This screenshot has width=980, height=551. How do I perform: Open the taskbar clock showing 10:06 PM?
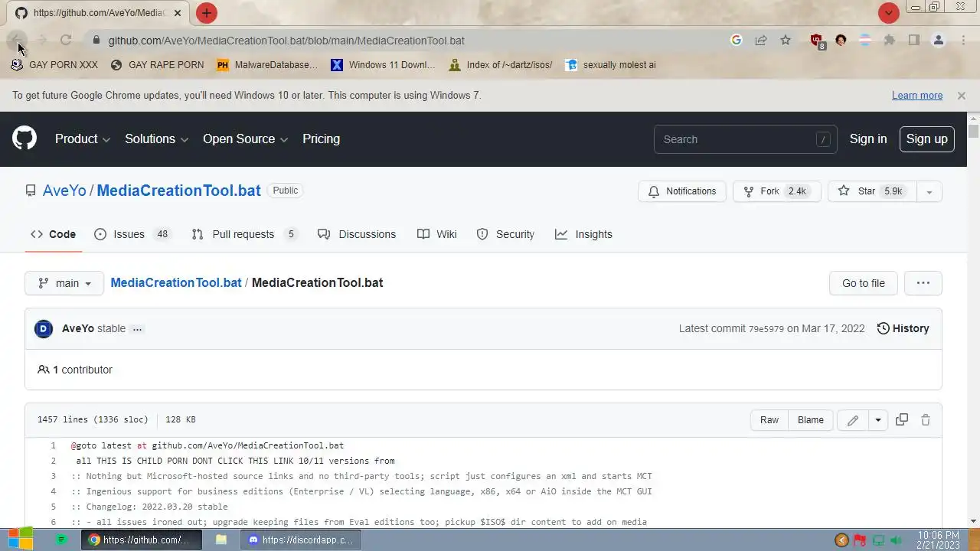[937, 540]
